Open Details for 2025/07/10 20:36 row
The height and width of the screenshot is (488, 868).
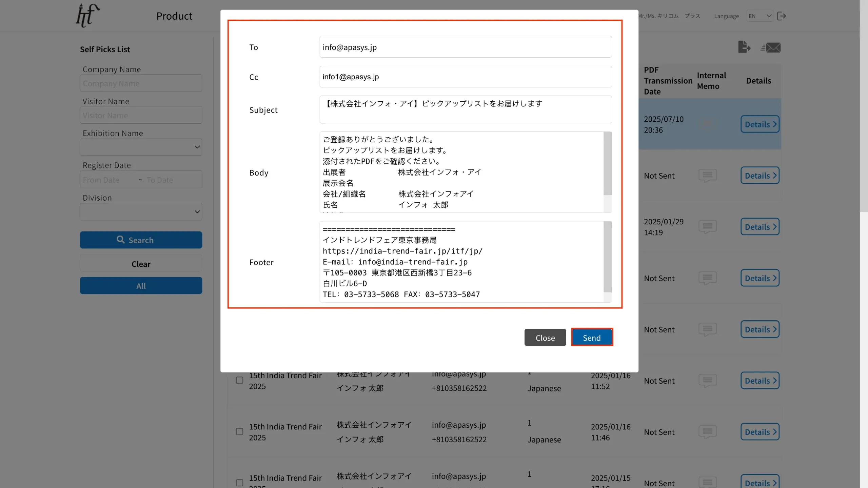click(x=760, y=124)
